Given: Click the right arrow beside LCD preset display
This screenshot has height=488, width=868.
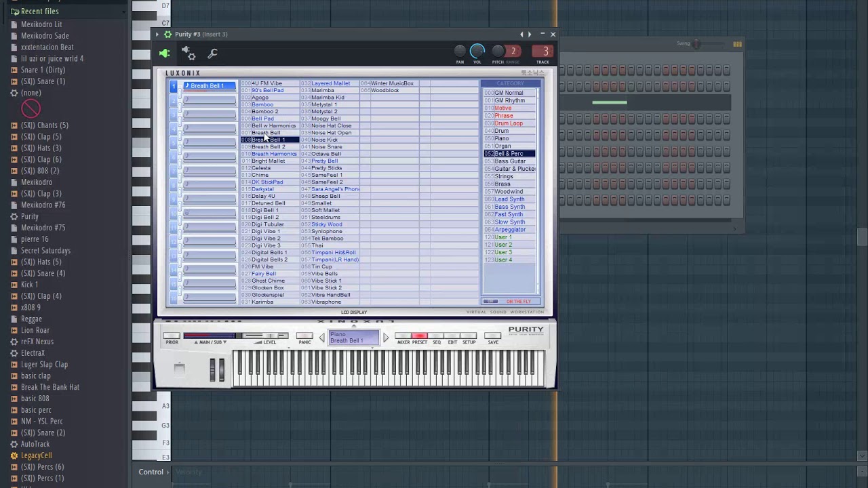Looking at the screenshot, I should click(386, 338).
